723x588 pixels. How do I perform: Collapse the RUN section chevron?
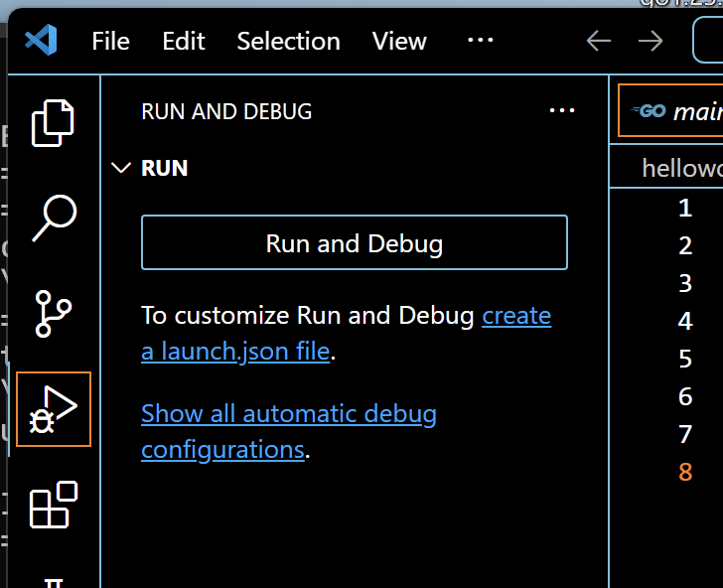(x=121, y=168)
